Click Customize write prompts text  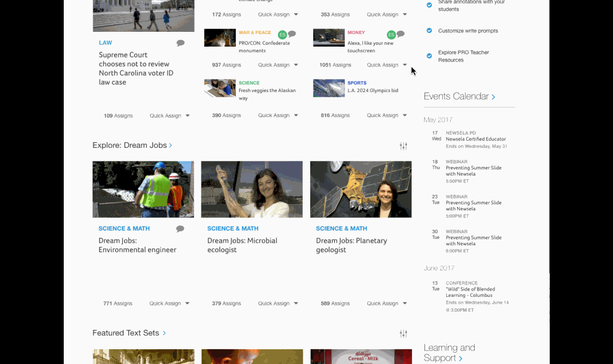tap(468, 31)
